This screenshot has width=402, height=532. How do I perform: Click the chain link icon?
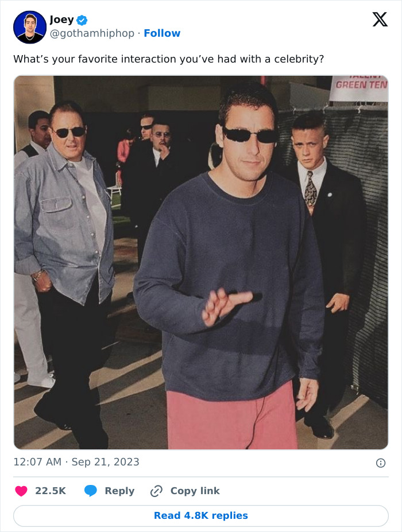coord(156,491)
